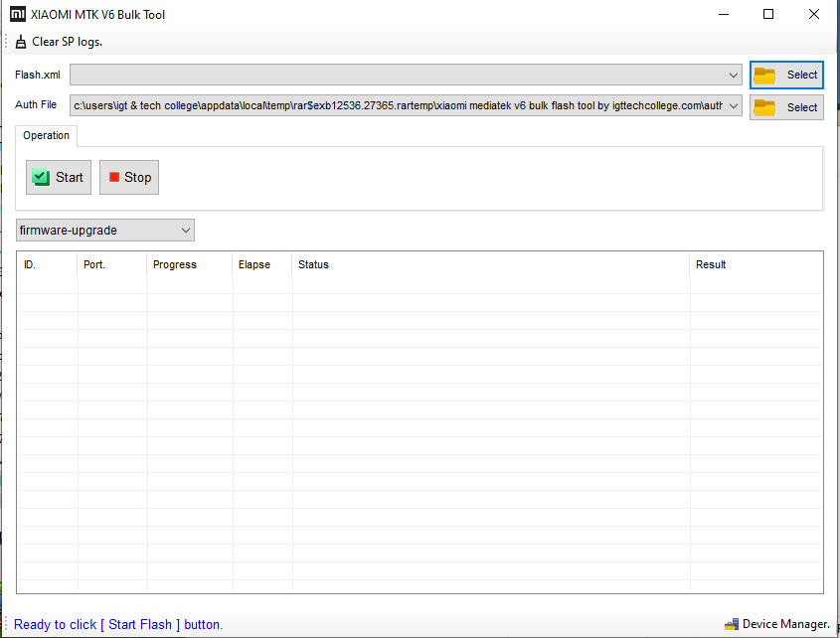Click the Clear SP logs toolbar entry
Viewport: 840px width, 638px height.
[63, 41]
